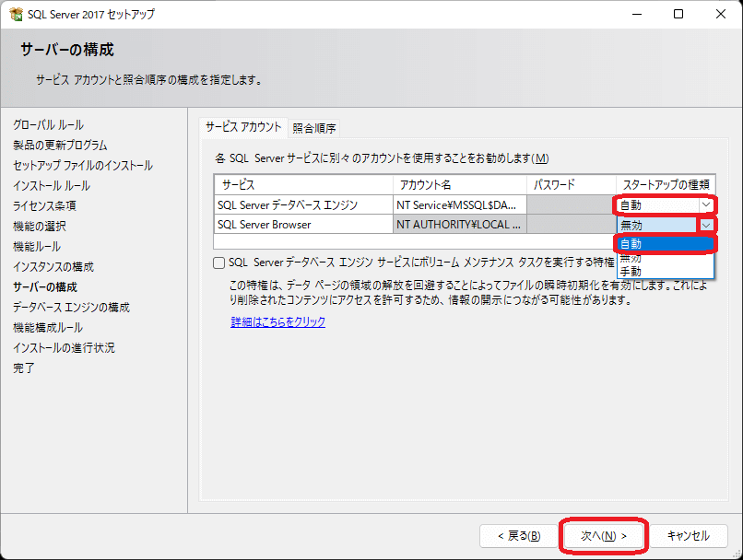This screenshot has height=560, width=743.
Task: Select データベース エンジンの構成 step in sidebar
Action: coord(71,308)
